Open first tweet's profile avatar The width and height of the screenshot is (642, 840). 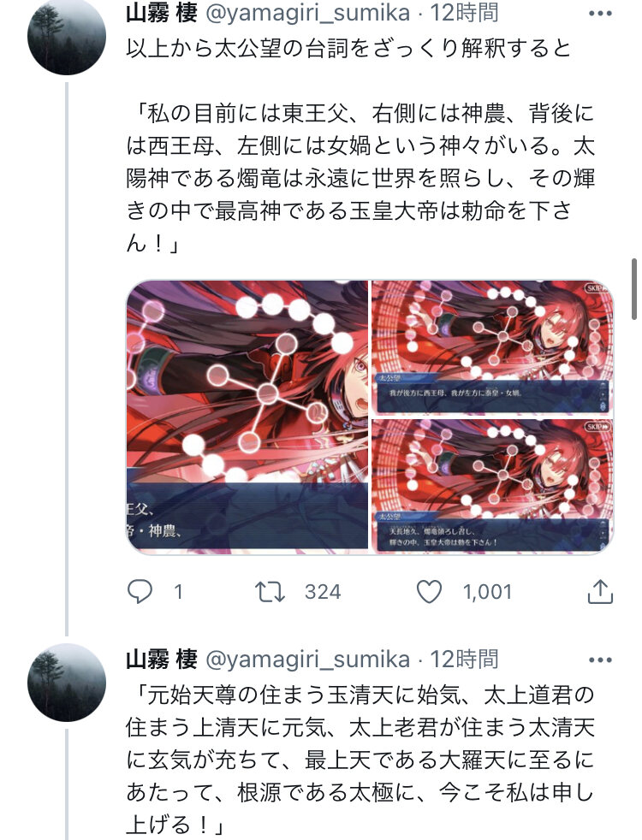point(67,35)
